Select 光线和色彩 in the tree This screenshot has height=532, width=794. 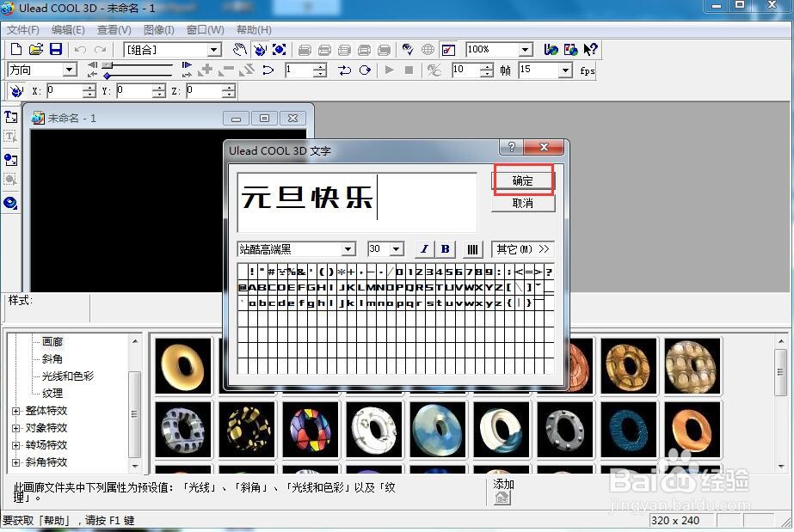pos(67,376)
